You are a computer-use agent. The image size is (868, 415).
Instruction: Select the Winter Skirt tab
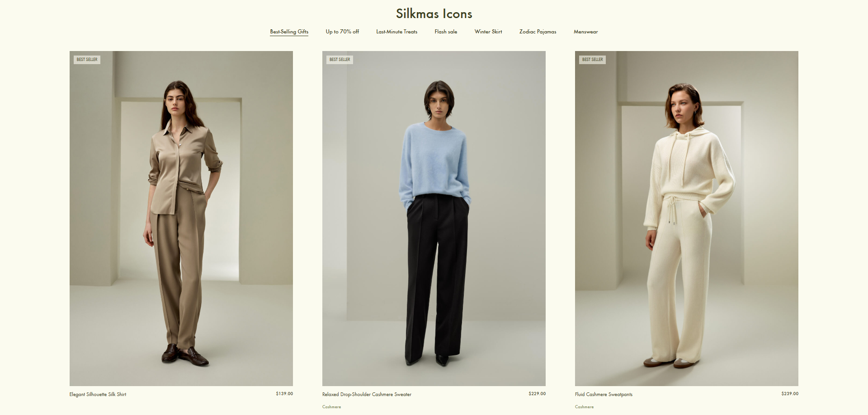pos(488,32)
